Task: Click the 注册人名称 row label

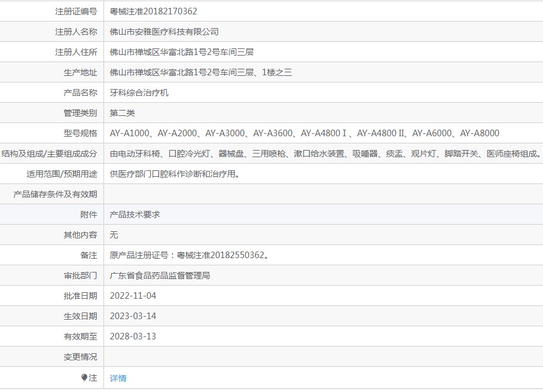Action: tap(76, 32)
